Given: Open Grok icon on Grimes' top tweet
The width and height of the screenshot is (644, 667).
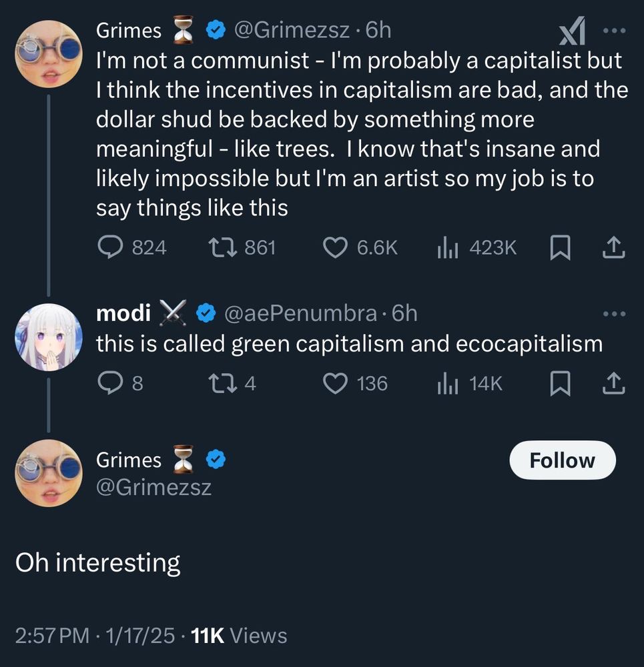Looking at the screenshot, I should [x=571, y=31].
